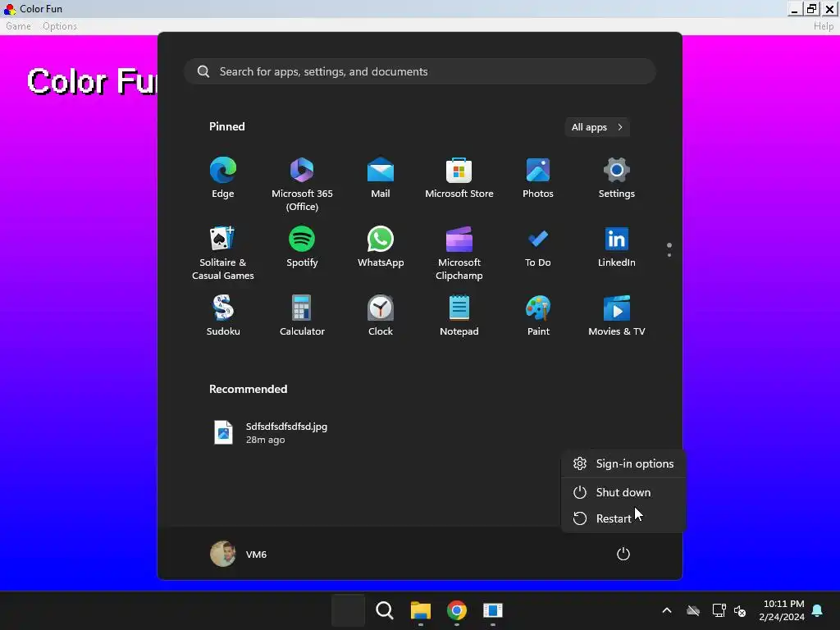Open File Explorer in the taskbar
The width and height of the screenshot is (840, 630).
[421, 610]
